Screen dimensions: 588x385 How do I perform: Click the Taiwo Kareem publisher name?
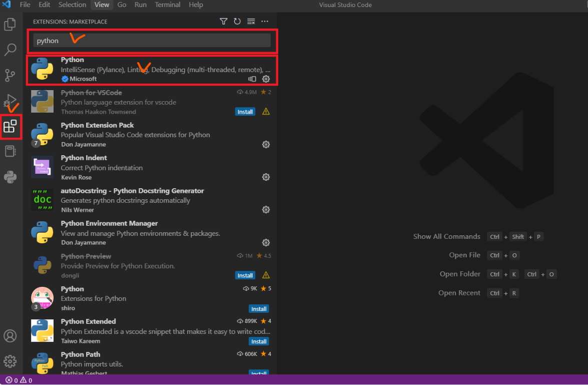pyautogui.click(x=81, y=341)
